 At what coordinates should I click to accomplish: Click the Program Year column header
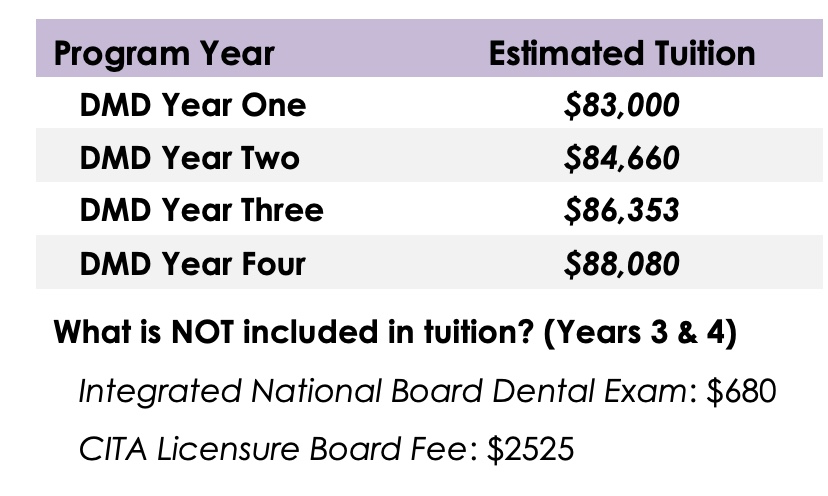163,53
